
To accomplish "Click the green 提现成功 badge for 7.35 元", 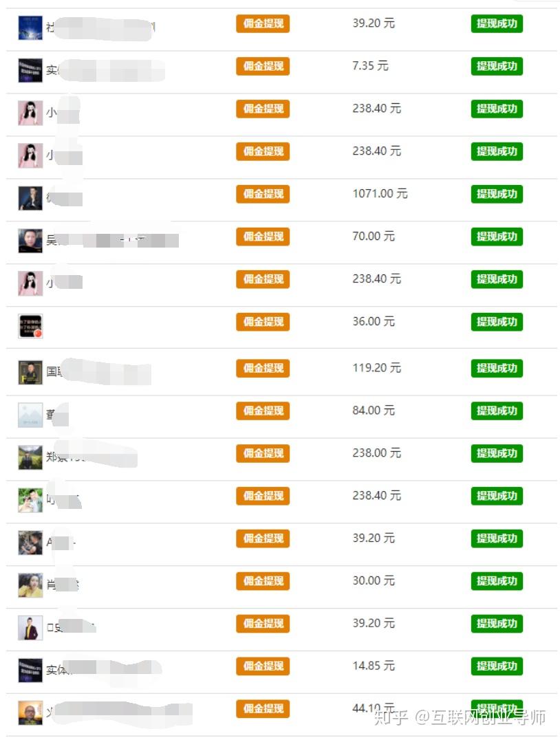I will [497, 66].
